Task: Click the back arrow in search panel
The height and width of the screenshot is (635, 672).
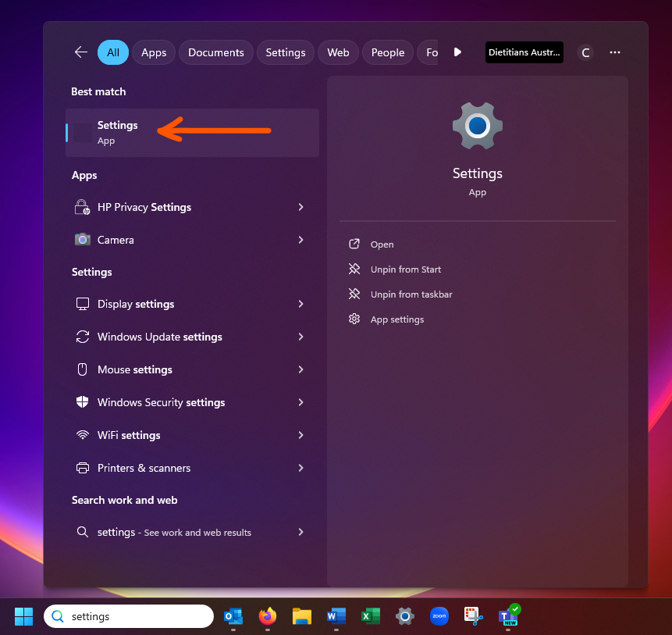Action: point(80,52)
